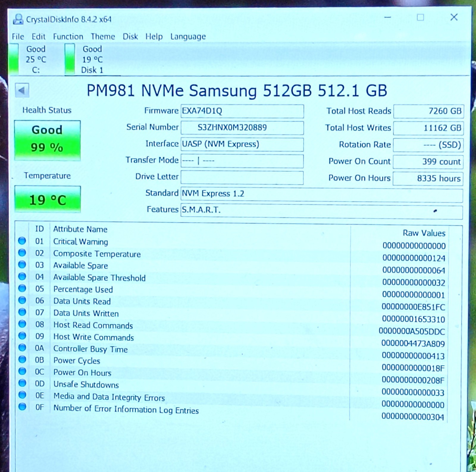Click the Attribute Name column header
The image size is (476, 472).
tap(80, 229)
